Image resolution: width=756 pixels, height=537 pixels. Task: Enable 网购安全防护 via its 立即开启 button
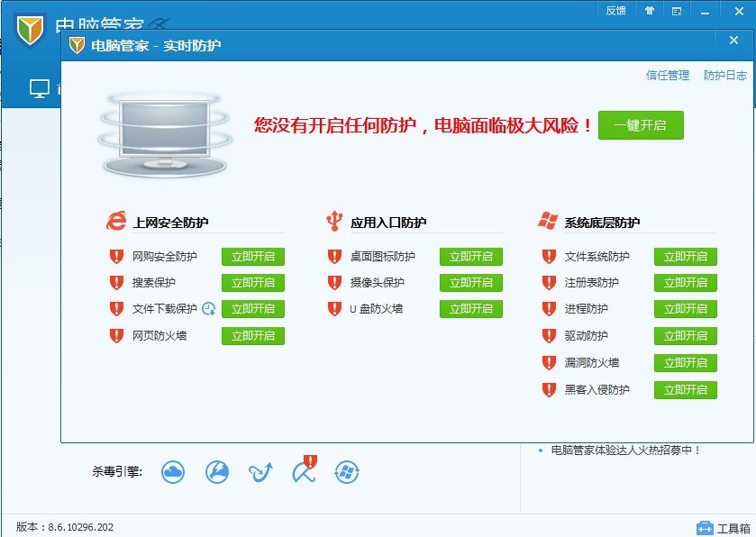coord(253,256)
